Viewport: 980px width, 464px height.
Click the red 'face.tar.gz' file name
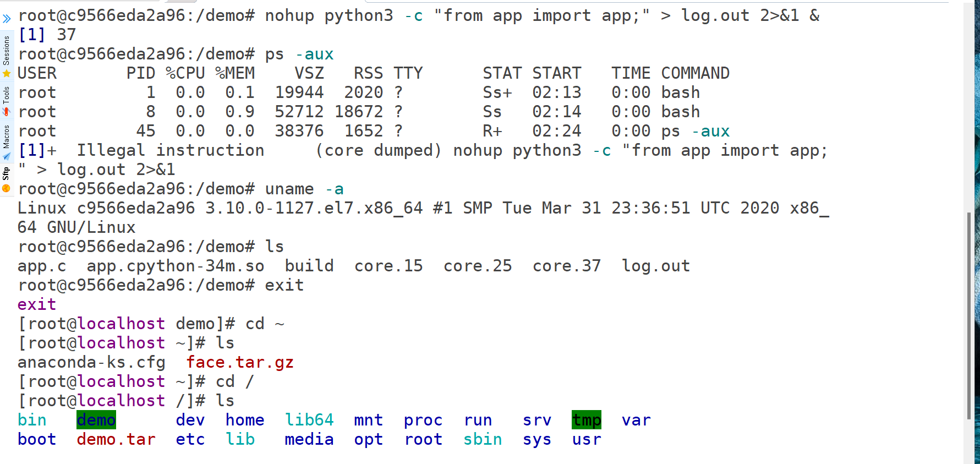[x=240, y=362]
